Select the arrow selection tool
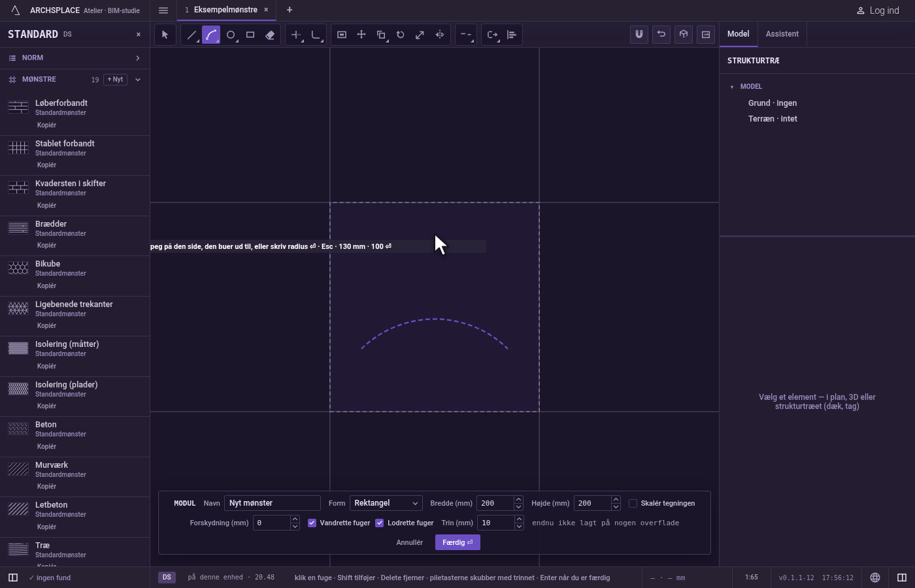The height and width of the screenshot is (588, 915). (165, 35)
